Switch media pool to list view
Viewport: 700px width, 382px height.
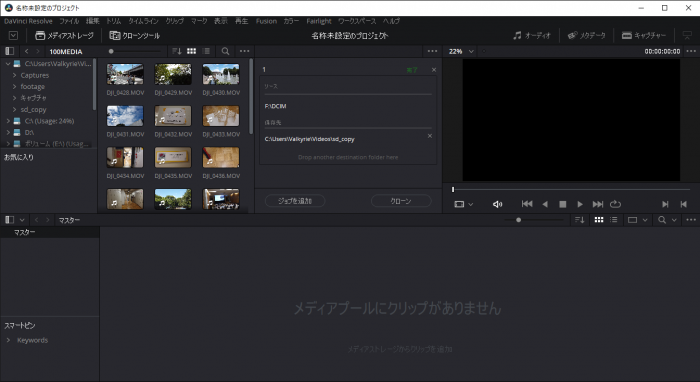tap(614, 220)
